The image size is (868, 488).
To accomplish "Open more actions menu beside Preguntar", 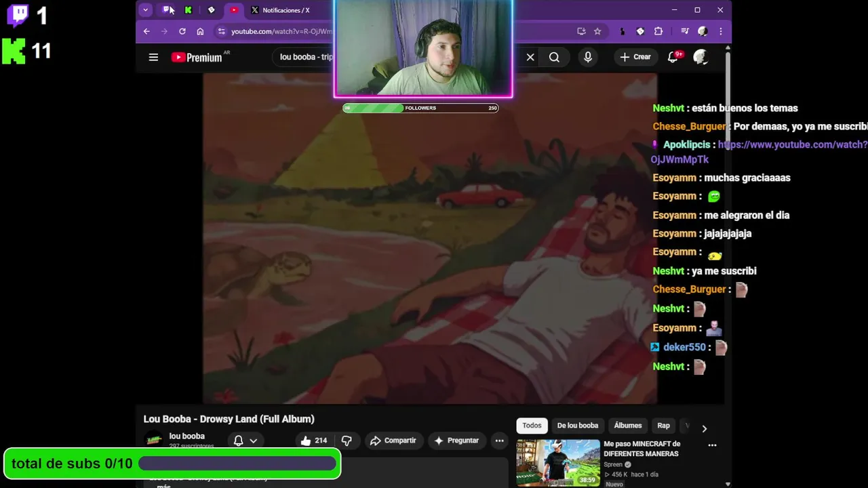I will pyautogui.click(x=499, y=441).
